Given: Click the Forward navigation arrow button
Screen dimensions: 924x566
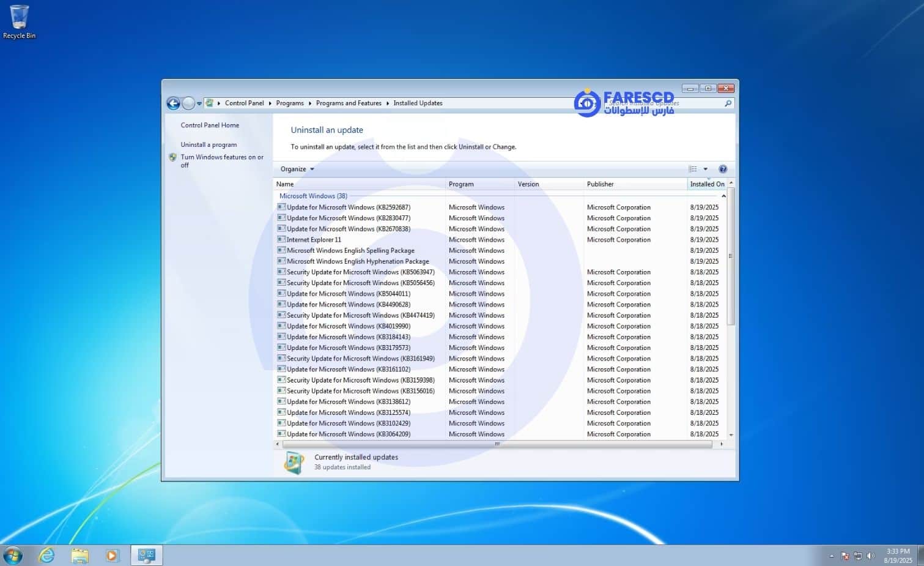Looking at the screenshot, I should [x=189, y=103].
